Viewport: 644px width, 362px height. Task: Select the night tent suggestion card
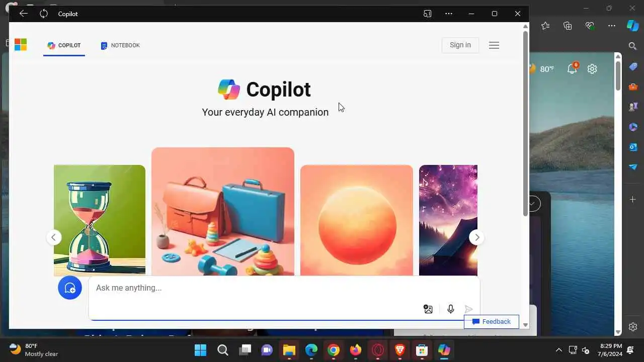[448, 220]
